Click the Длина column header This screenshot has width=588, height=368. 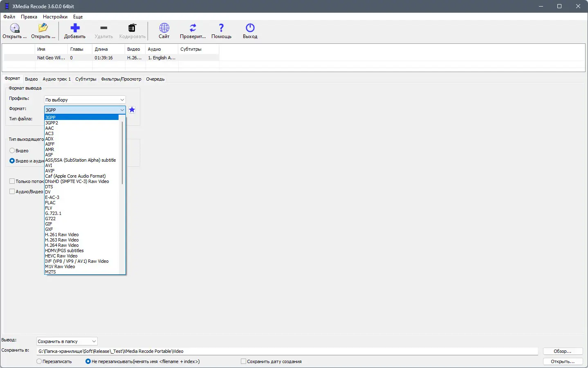point(108,49)
